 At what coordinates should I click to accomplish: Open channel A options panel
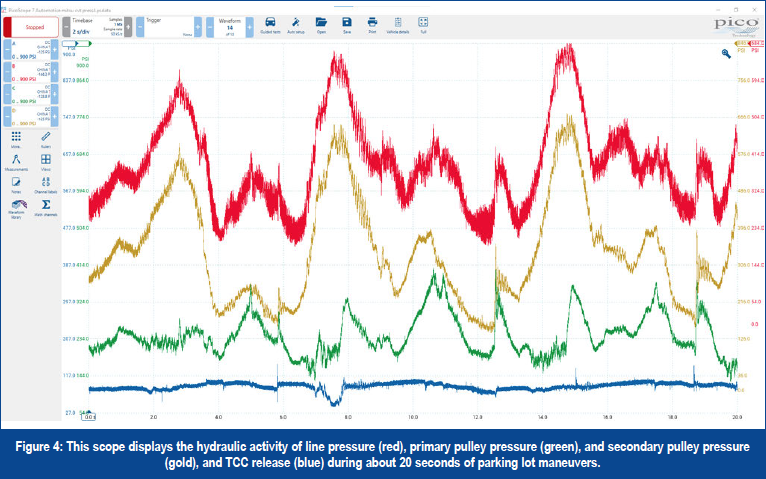coord(31,50)
